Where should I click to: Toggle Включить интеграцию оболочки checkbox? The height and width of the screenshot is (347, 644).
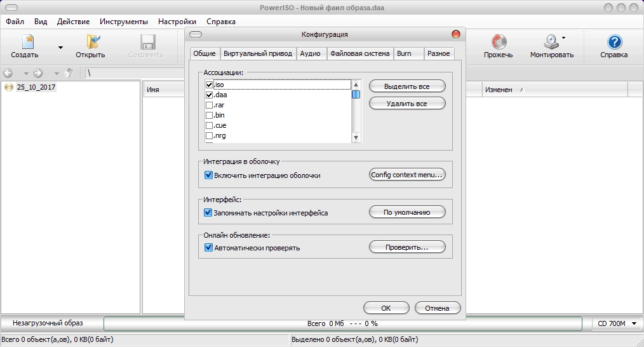pyautogui.click(x=208, y=175)
